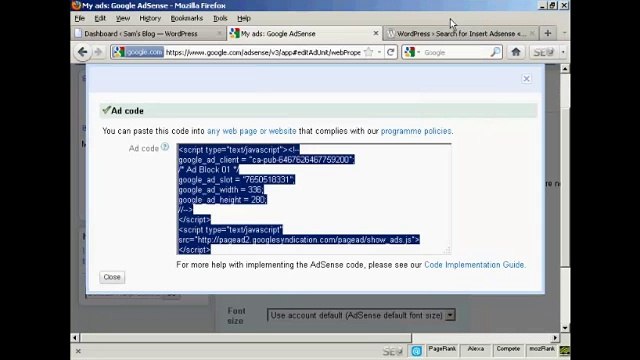The width and height of the screenshot is (640, 360).
Task: Click the URL address bar field
Action: coord(263,52)
